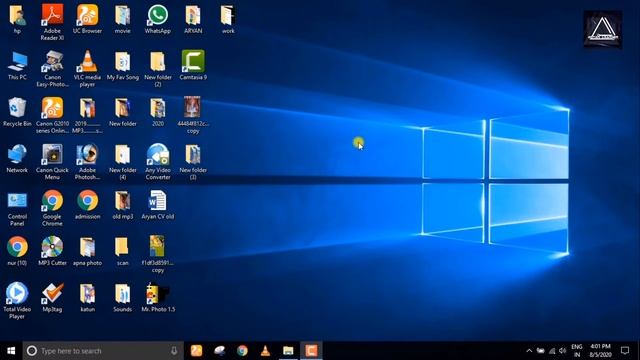This screenshot has height=360, width=640.
Task: Select Canon Quick Menu shortcut
Action: click(x=52, y=162)
